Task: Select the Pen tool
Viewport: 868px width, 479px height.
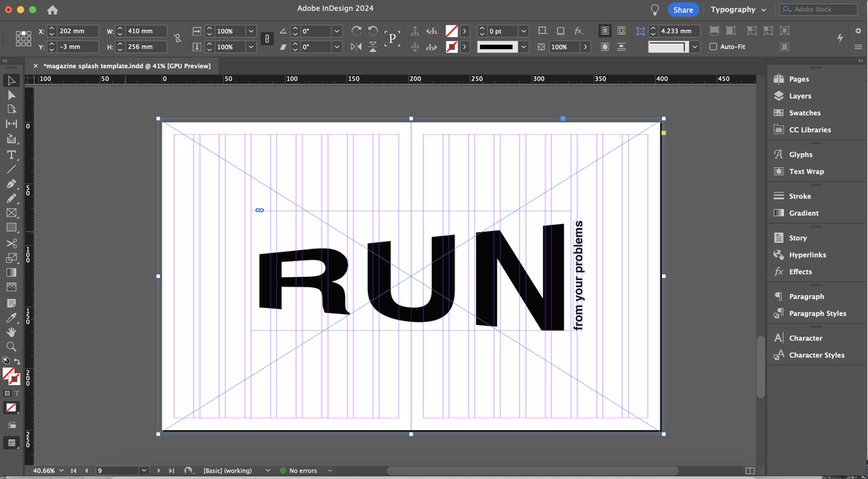Action: (x=11, y=184)
